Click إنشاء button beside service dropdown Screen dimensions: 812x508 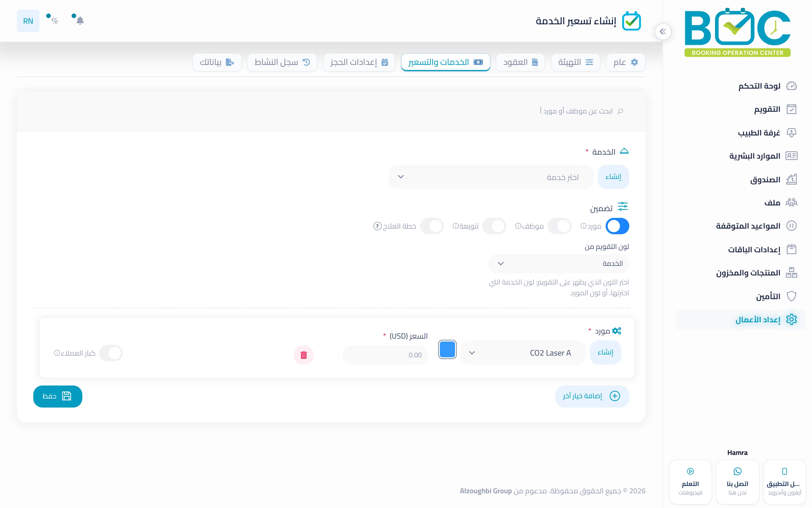pos(613,177)
